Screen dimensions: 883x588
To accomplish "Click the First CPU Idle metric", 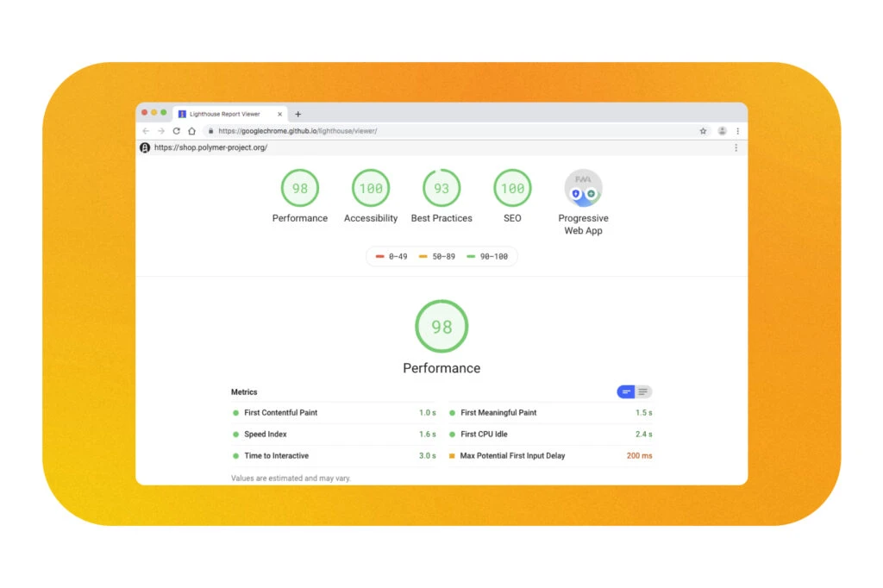I will (550, 435).
